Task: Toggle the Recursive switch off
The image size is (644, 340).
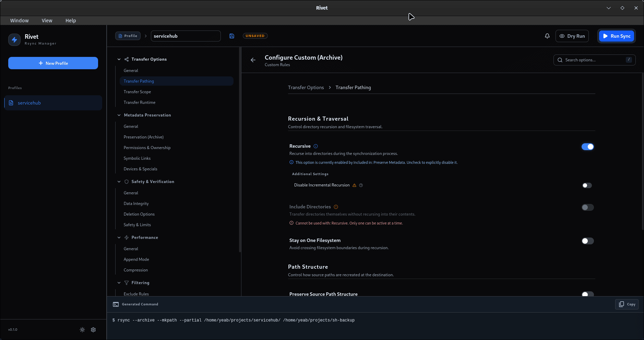Action: (588, 147)
